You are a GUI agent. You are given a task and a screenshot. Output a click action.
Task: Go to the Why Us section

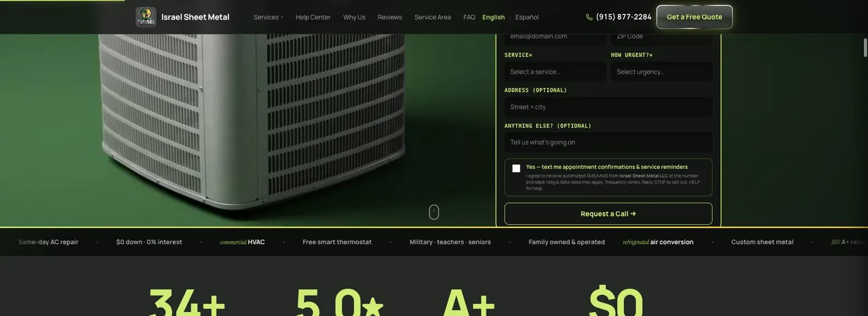(354, 17)
